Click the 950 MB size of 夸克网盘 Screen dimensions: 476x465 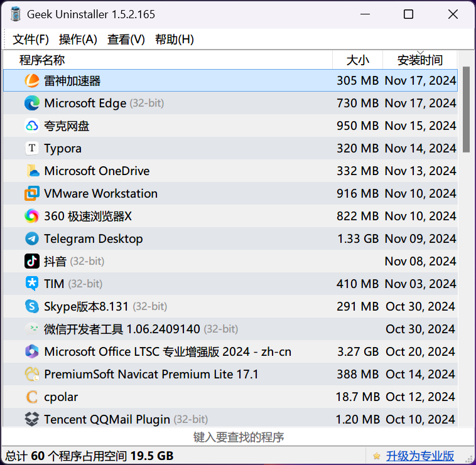tap(357, 126)
